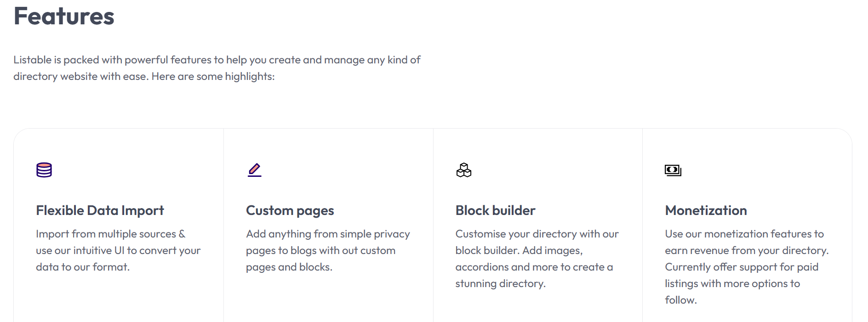This screenshot has width=868, height=322.
Task: Click the database stack icon
Action: [44, 170]
